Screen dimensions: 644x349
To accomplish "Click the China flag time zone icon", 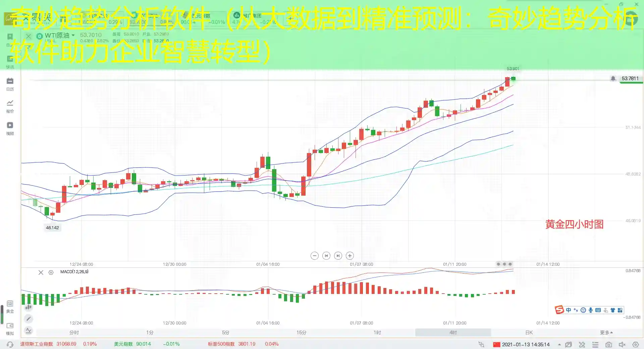I will (x=496, y=345).
